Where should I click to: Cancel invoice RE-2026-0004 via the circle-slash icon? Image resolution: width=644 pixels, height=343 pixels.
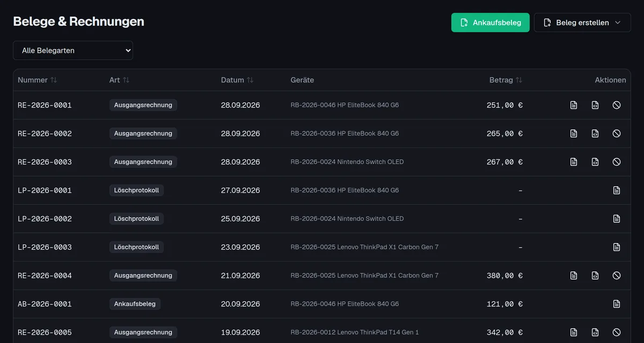coord(617,275)
